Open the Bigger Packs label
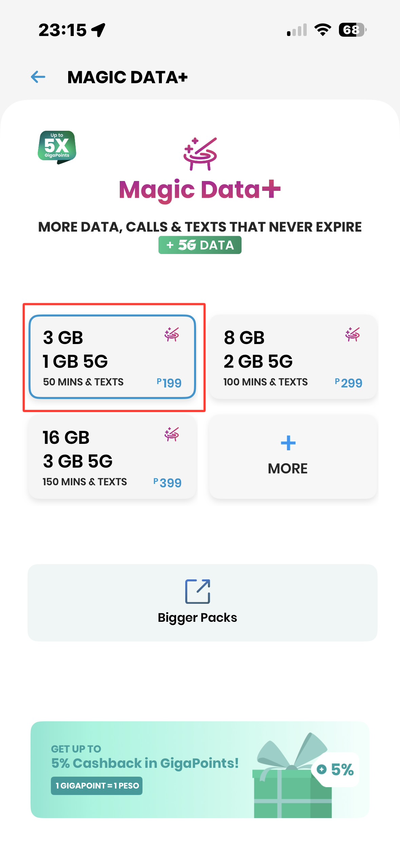 click(x=197, y=617)
